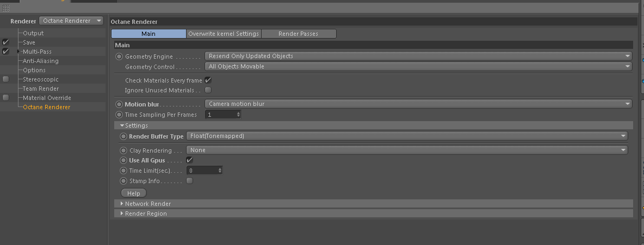The image size is (644, 245).
Task: Uncheck Check Materials Every frame
Action: click(208, 80)
